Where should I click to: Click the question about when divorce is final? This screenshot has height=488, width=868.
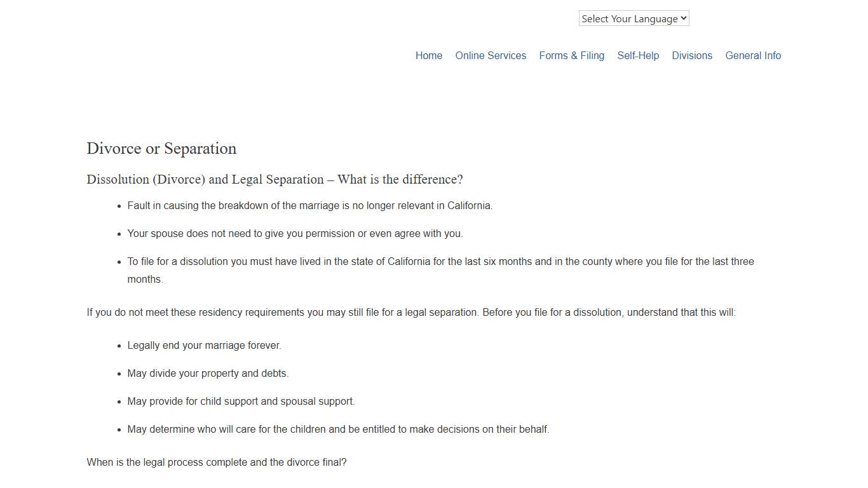click(x=217, y=463)
